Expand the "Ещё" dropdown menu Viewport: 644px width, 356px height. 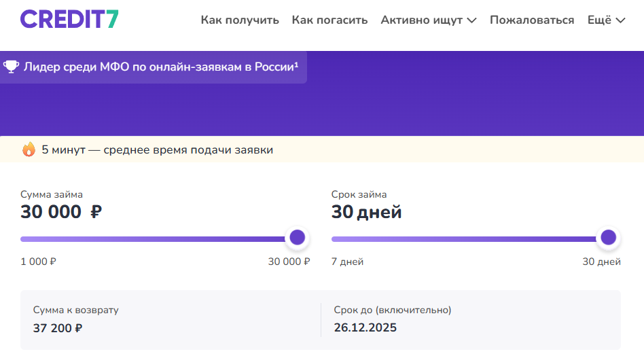coord(605,20)
